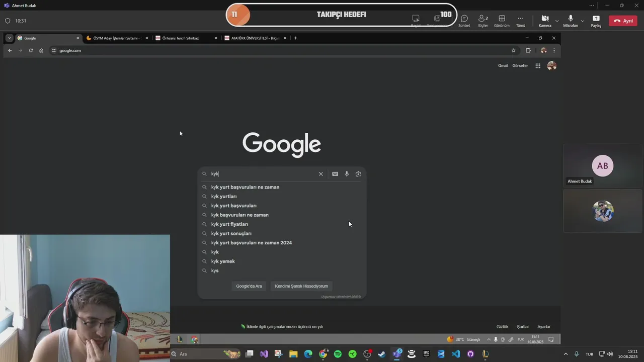This screenshot has height=362, width=644.
Task: Open Chrome extensions puzzle icon
Action: (528, 50)
